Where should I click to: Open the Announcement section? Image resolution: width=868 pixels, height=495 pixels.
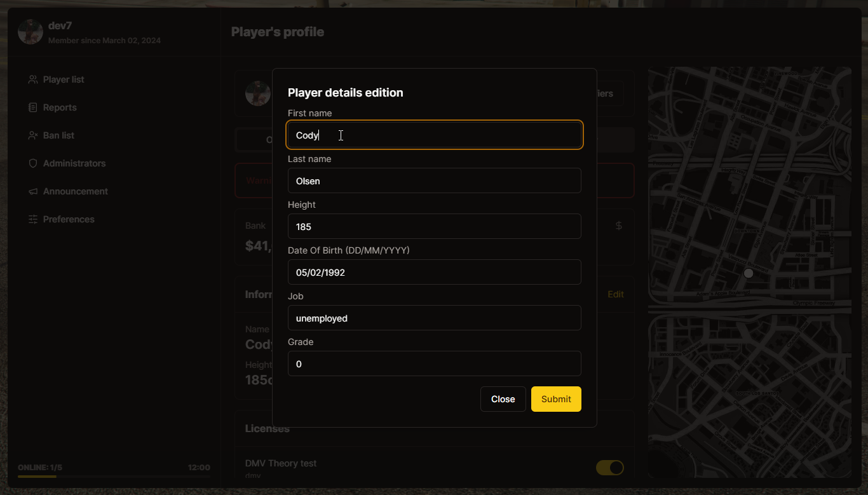[x=75, y=191]
